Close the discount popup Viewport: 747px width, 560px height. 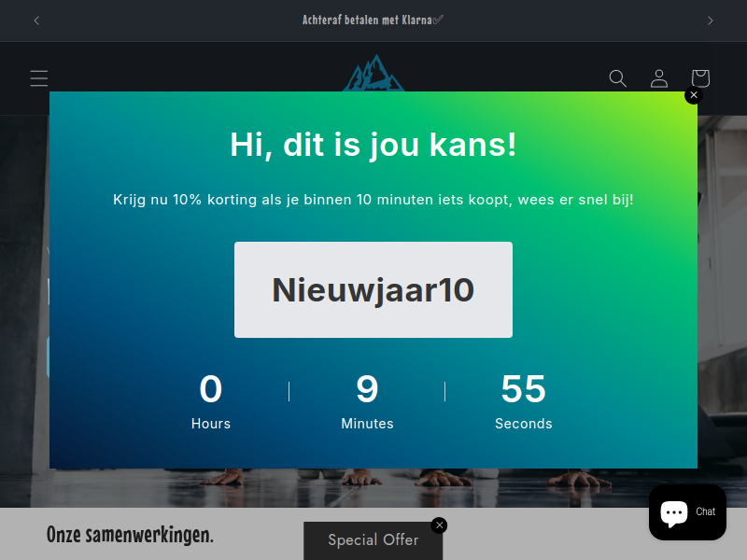click(x=694, y=95)
